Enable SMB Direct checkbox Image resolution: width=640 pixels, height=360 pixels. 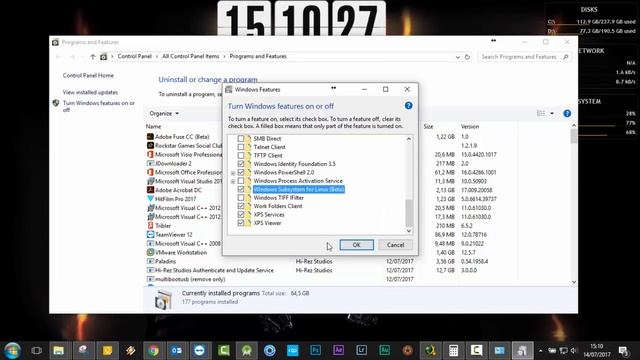coord(241,139)
